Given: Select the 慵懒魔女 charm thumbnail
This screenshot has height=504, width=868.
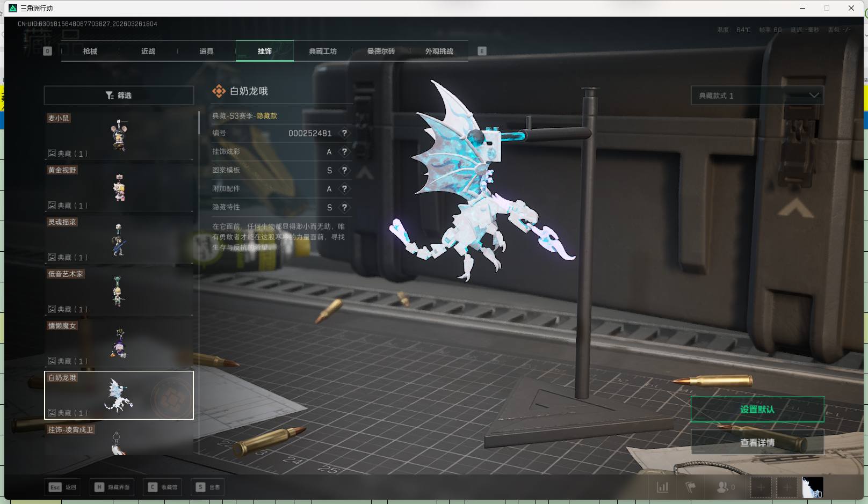Looking at the screenshot, I should 119,342.
